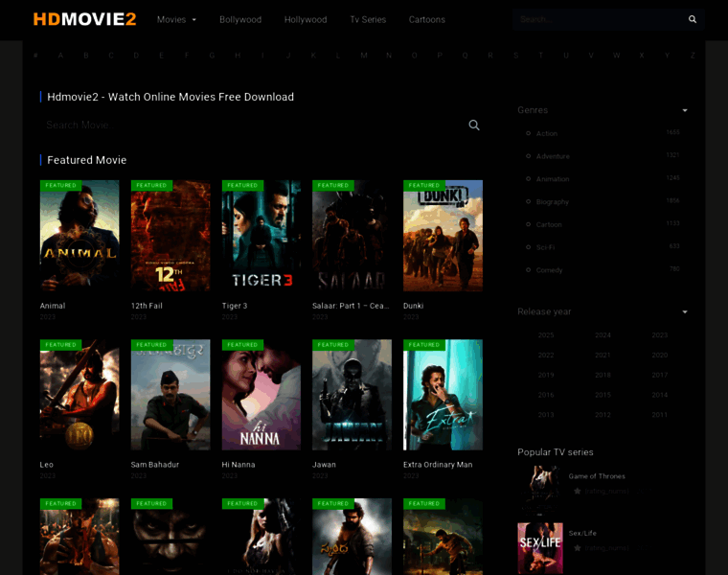Open Game of Thrones series thumbnail
The image size is (728, 575).
pos(540,491)
